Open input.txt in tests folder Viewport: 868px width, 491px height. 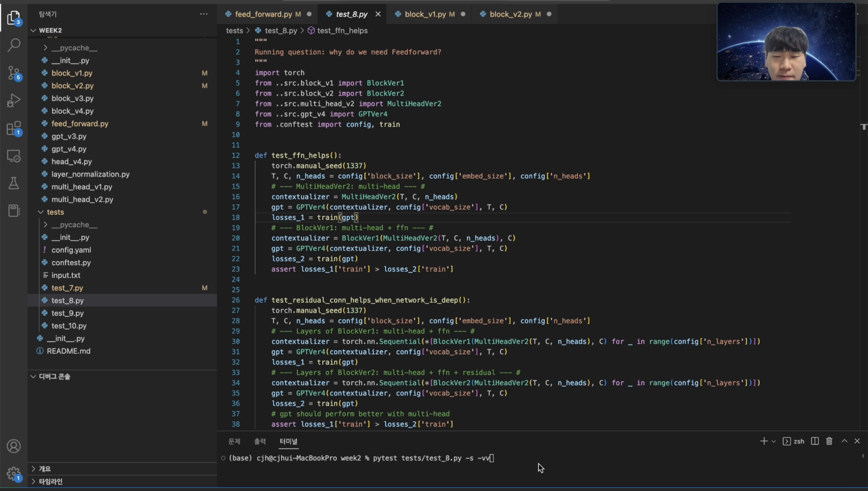tap(122, 275)
